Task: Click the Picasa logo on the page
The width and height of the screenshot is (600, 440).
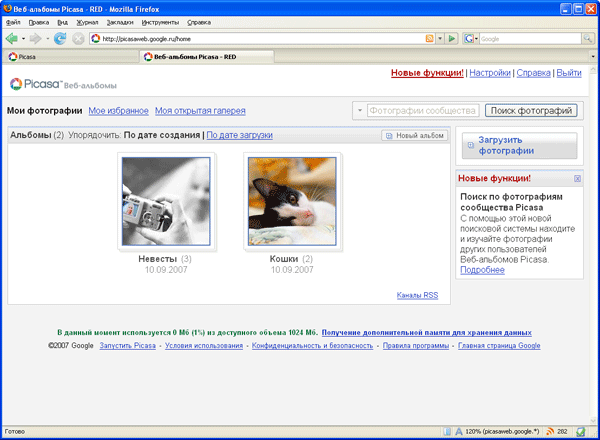Action: click(63, 84)
